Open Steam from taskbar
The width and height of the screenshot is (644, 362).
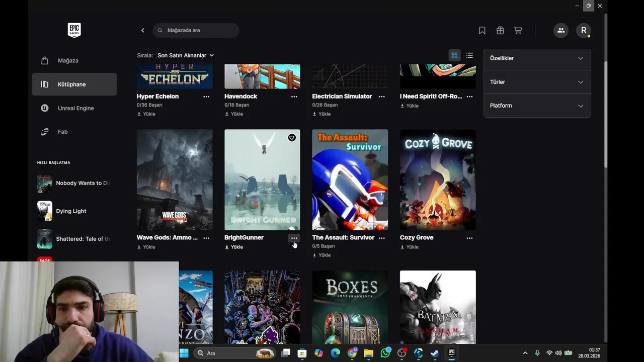435,353
